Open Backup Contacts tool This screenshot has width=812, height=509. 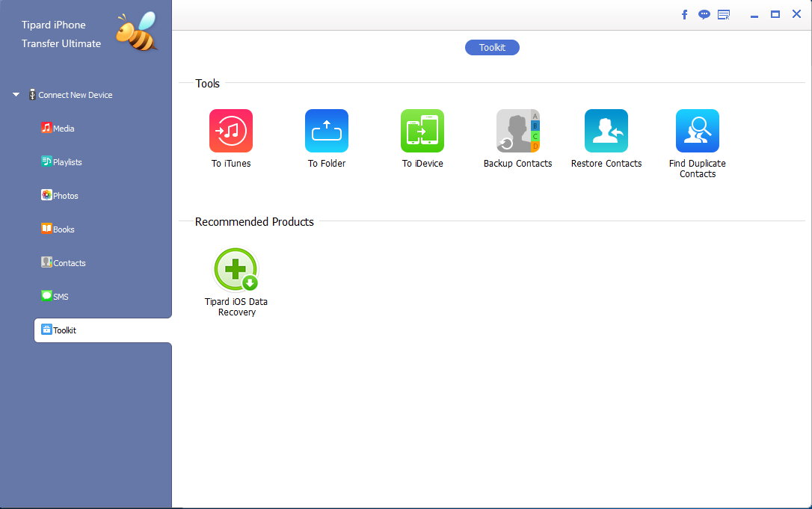tap(518, 131)
